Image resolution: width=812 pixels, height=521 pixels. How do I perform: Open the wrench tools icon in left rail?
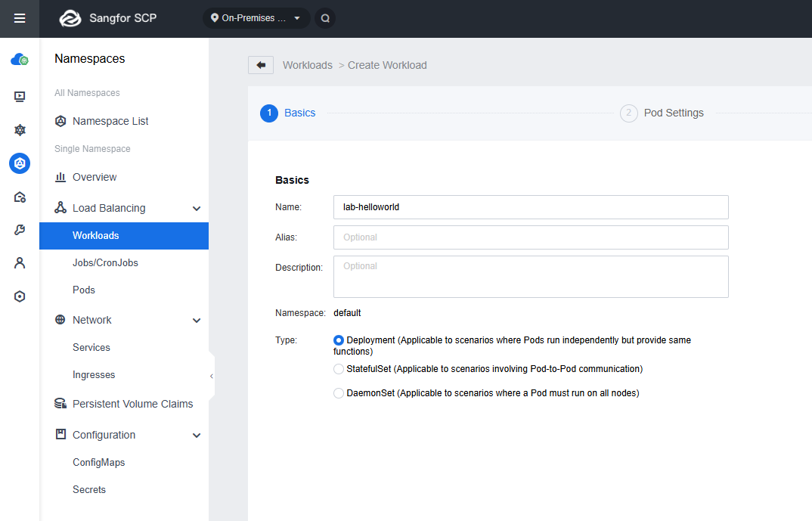[x=20, y=230]
